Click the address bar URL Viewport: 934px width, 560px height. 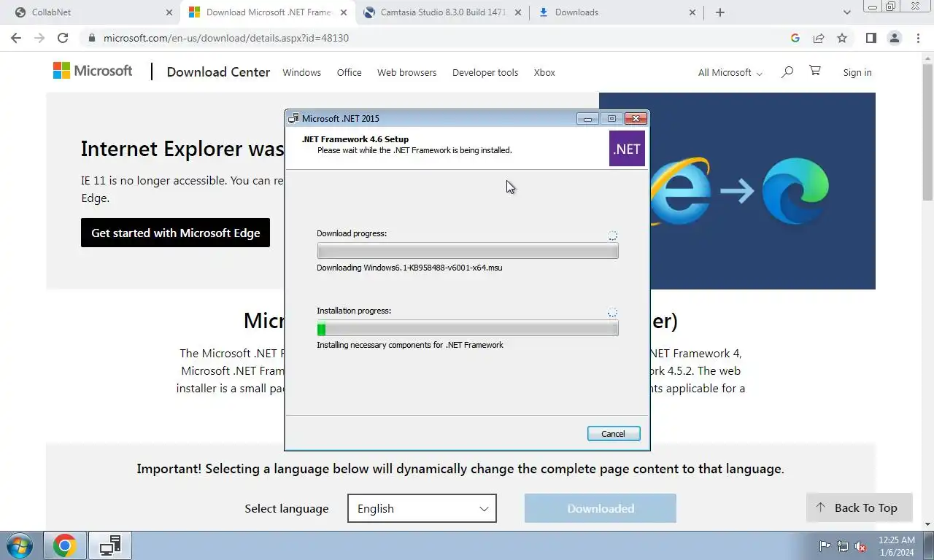coord(226,38)
